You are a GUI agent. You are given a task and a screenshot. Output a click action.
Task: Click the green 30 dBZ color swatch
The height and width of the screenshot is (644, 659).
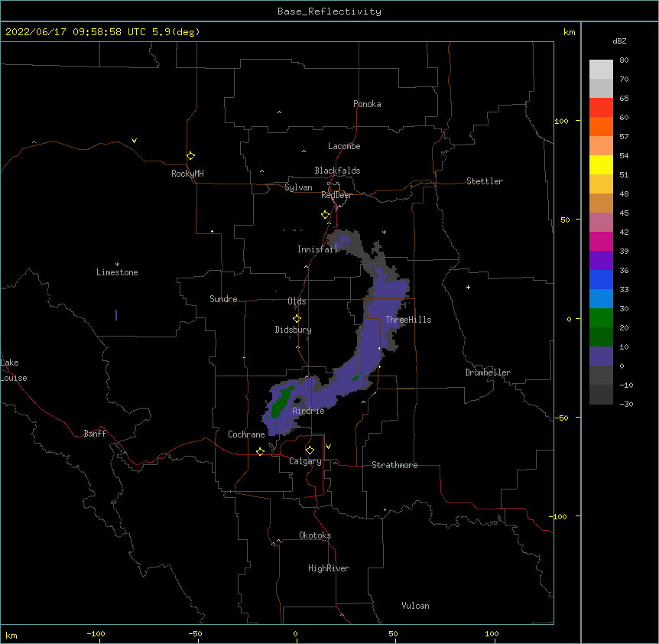click(x=601, y=318)
